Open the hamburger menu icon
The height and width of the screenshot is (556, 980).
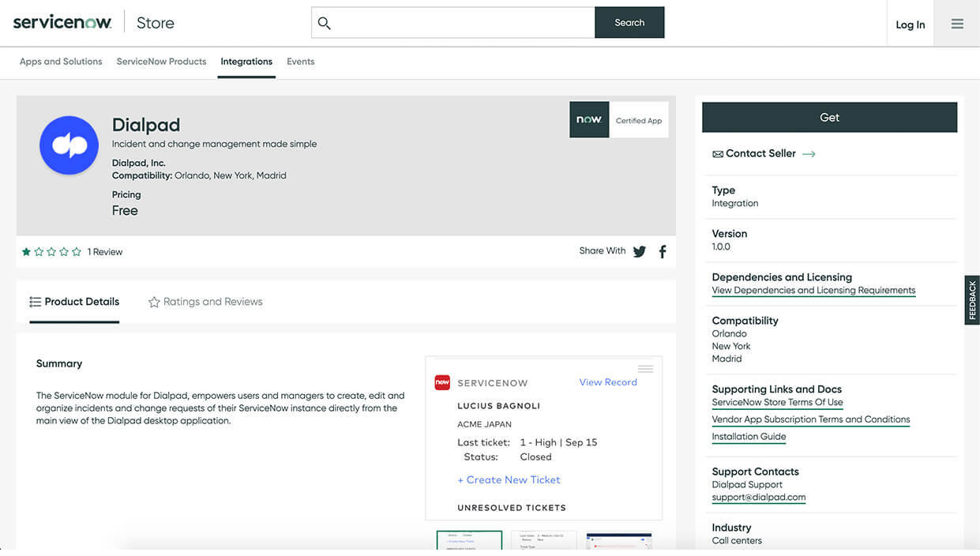point(957,24)
